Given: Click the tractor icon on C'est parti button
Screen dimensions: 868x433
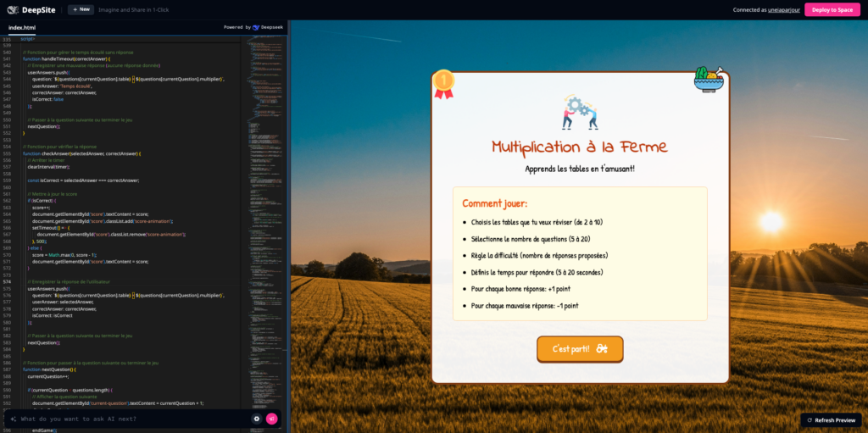Looking at the screenshot, I should [x=602, y=349].
